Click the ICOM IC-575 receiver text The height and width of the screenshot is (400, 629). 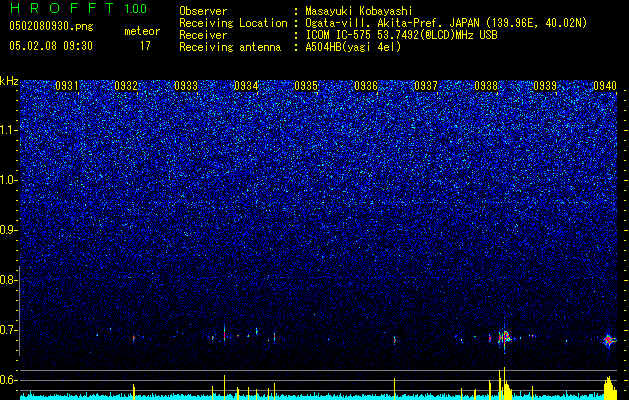click(x=401, y=35)
